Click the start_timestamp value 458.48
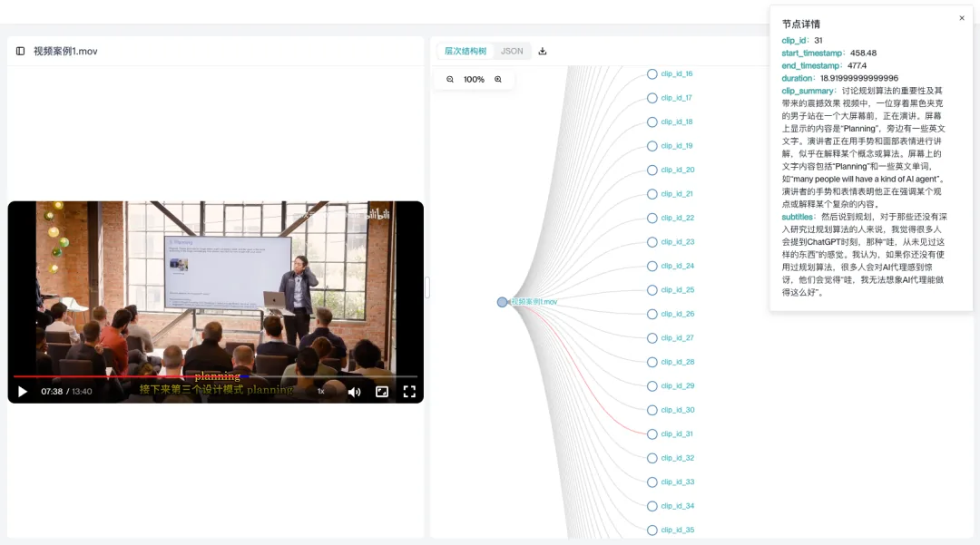980x545 pixels. [x=863, y=54]
